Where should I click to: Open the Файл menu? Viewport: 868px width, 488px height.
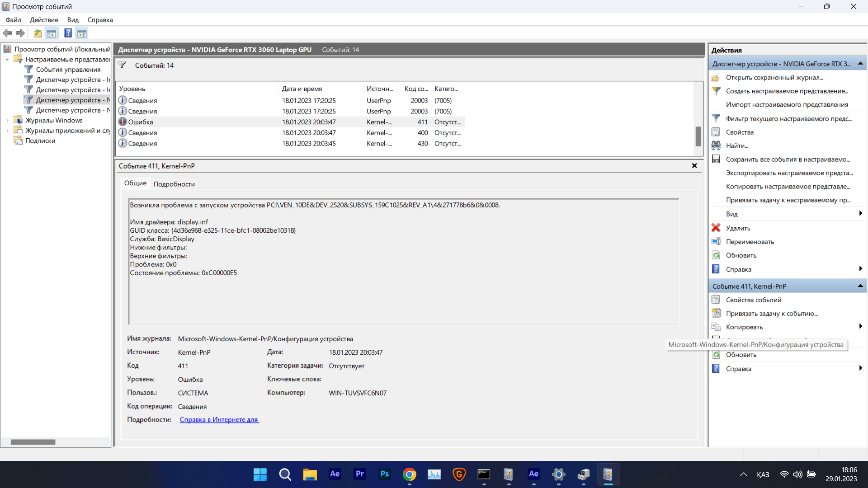(13, 20)
